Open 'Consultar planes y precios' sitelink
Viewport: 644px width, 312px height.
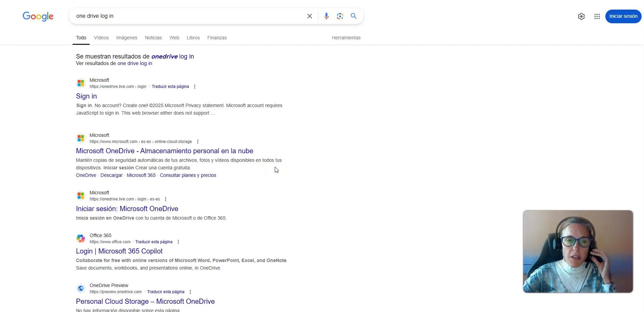(188, 175)
